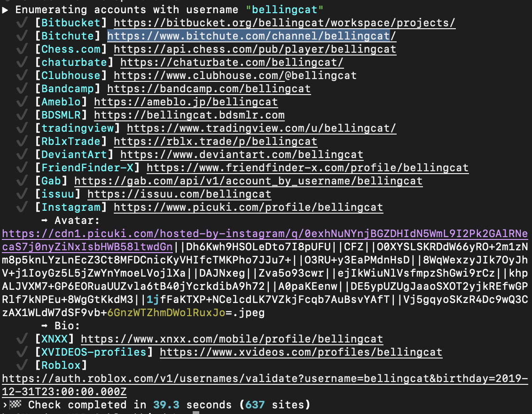
Task: Click the triangle before Enumerating accounts
Action: [x=5, y=10]
